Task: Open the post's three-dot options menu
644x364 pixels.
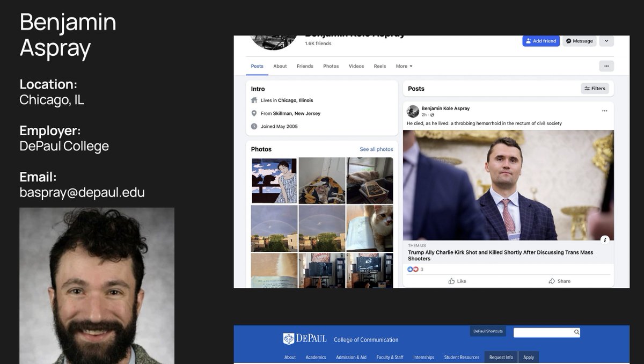Action: (x=605, y=111)
